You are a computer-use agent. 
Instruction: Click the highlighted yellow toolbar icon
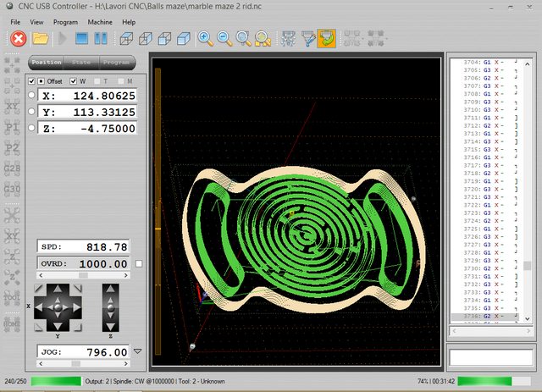[x=326, y=38]
